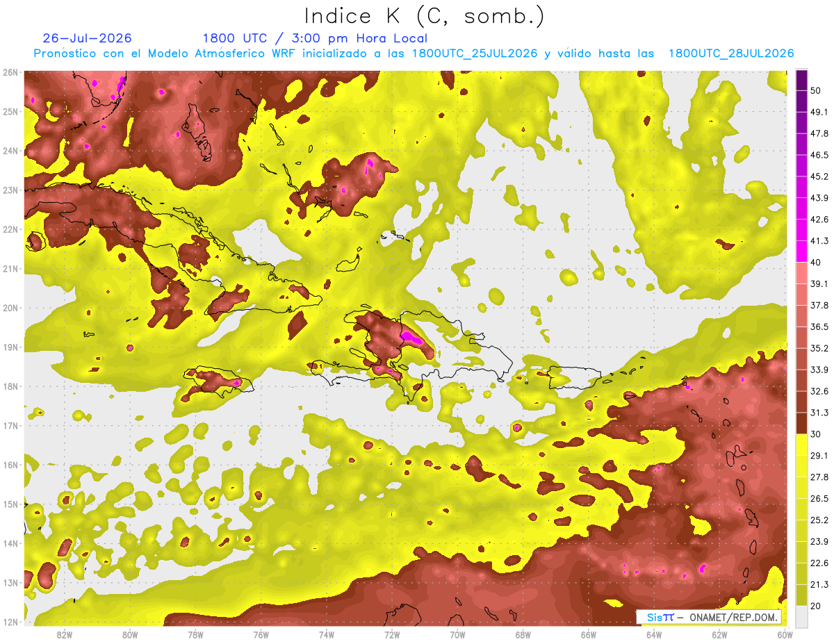Click the '14N' latitude label

(10, 543)
